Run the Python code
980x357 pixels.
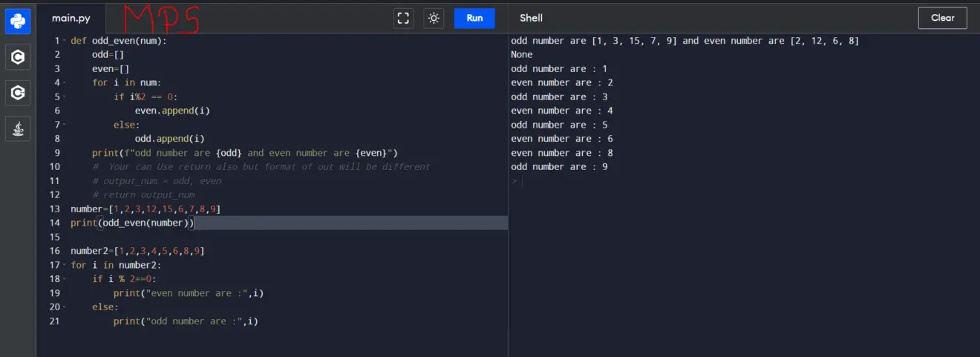474,19
